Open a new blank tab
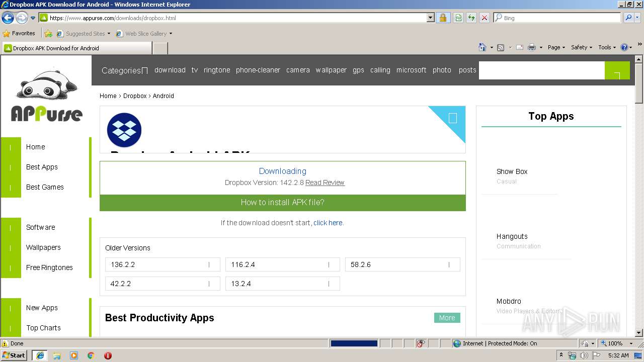The width and height of the screenshot is (644, 362). tap(160, 48)
